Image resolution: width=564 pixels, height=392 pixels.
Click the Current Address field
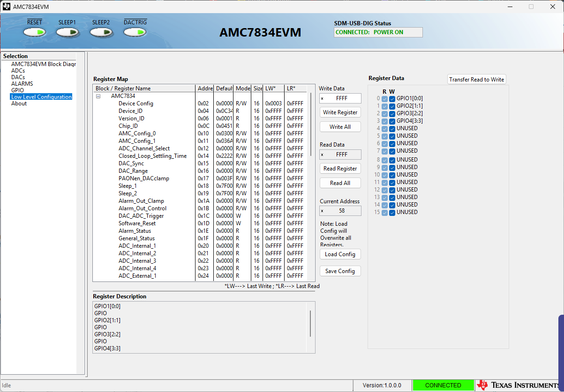click(x=340, y=211)
